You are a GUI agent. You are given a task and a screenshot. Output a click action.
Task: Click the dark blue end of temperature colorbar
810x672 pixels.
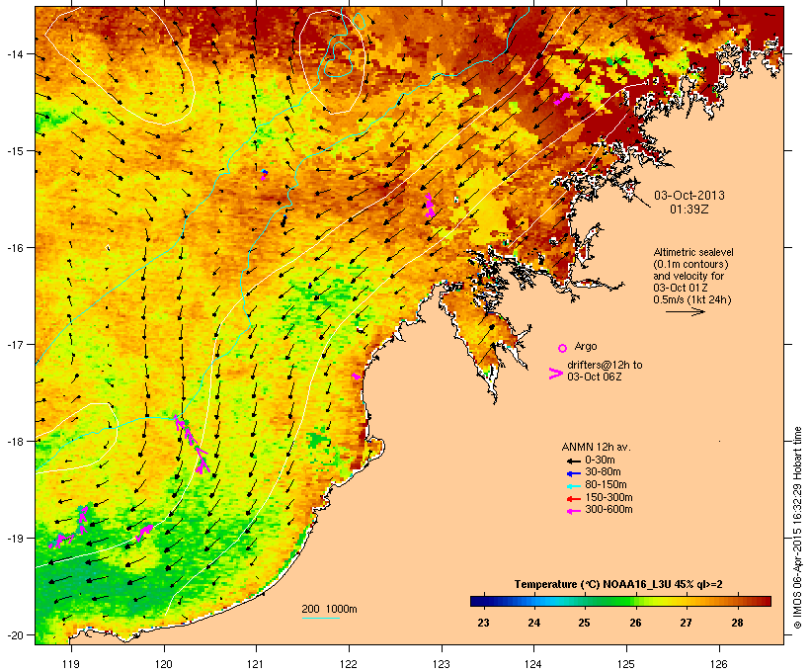tap(478, 601)
